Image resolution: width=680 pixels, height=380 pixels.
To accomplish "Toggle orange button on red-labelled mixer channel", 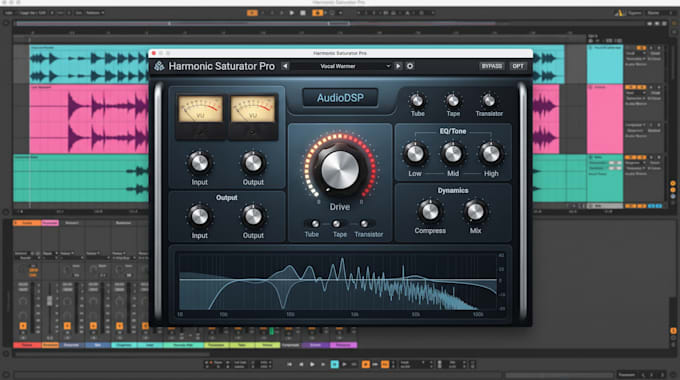I will (23, 326).
